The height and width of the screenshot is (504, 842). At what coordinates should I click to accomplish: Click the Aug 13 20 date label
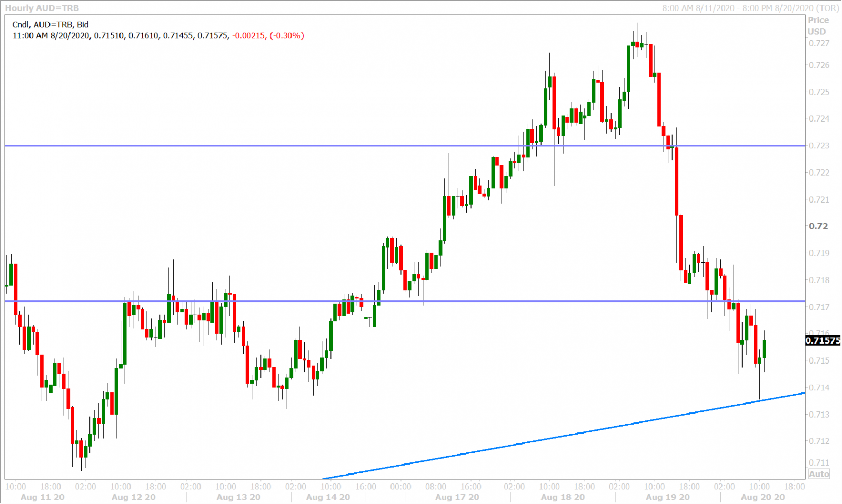(238, 497)
